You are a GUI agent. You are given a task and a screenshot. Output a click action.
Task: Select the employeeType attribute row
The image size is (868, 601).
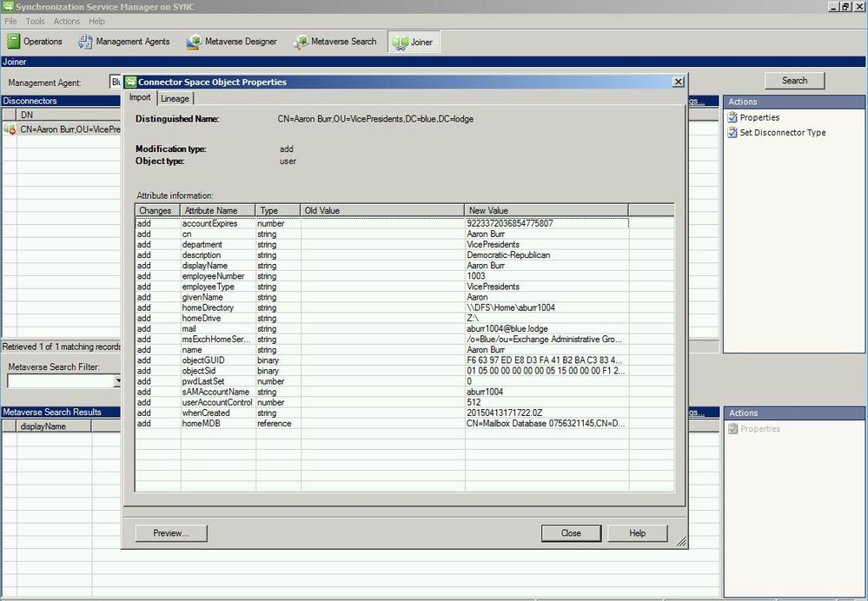click(382, 287)
